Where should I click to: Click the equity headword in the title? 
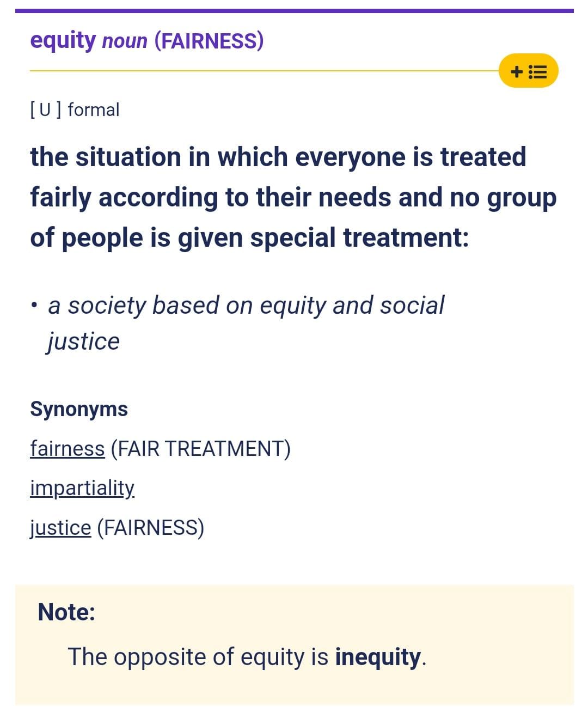pos(63,41)
